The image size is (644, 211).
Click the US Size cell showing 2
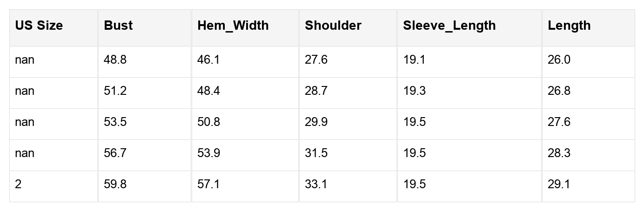[x=18, y=185]
